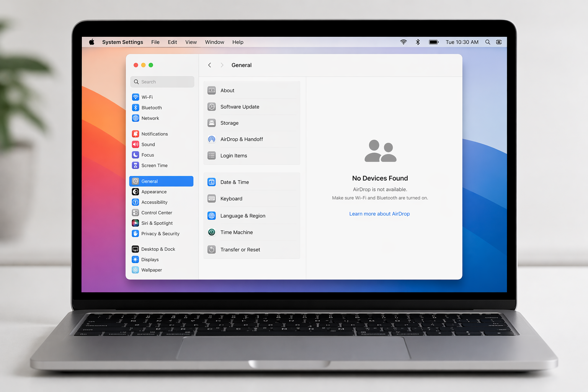Click the Search field in sidebar
588x392 pixels.
(162, 82)
